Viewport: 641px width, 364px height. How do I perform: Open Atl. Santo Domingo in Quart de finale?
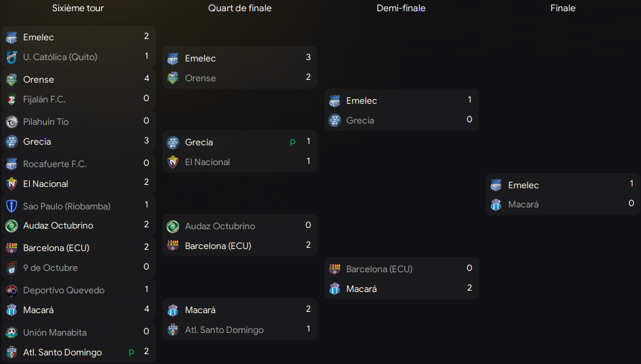224,330
